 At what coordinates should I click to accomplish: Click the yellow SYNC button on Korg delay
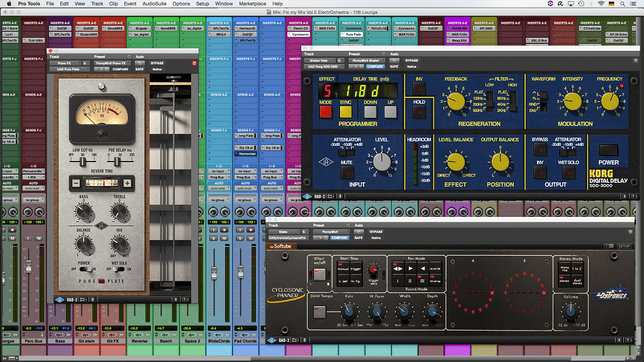[346, 112]
